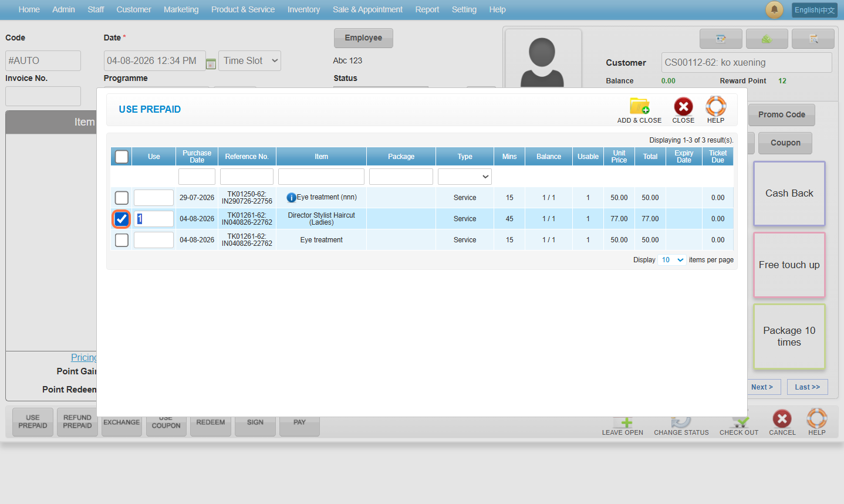Click the Code #AUTO input field

[43, 60]
